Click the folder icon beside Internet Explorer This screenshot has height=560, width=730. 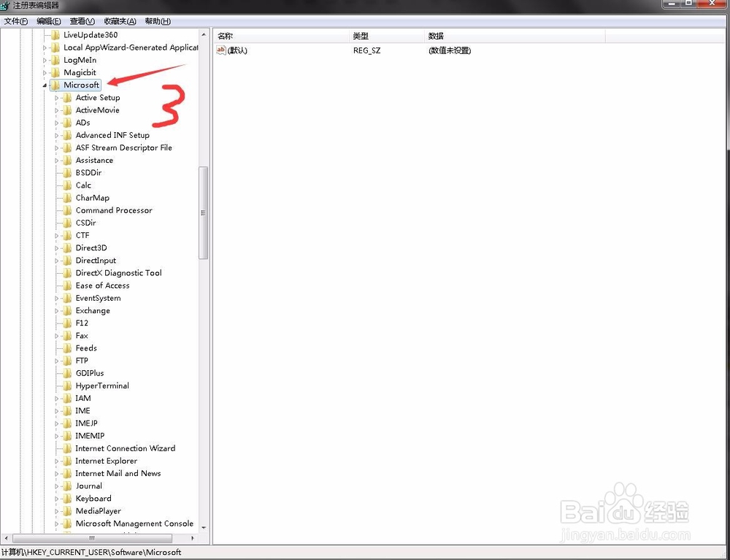[x=67, y=461]
